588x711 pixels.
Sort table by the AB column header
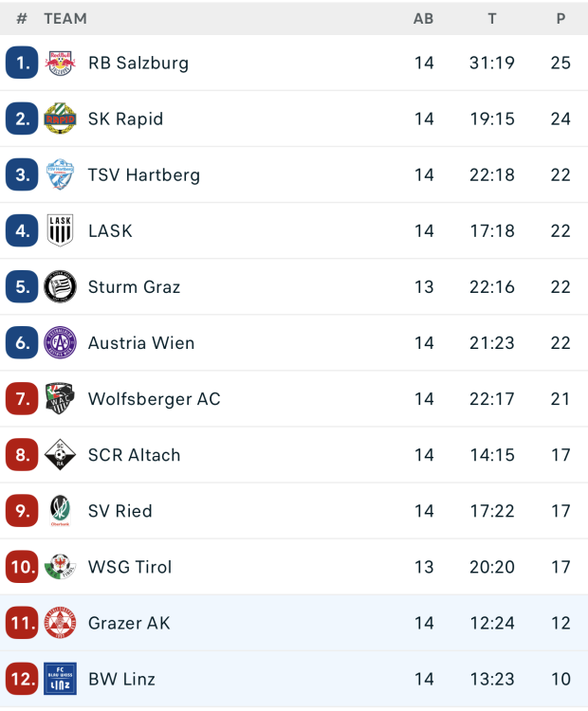point(424,18)
